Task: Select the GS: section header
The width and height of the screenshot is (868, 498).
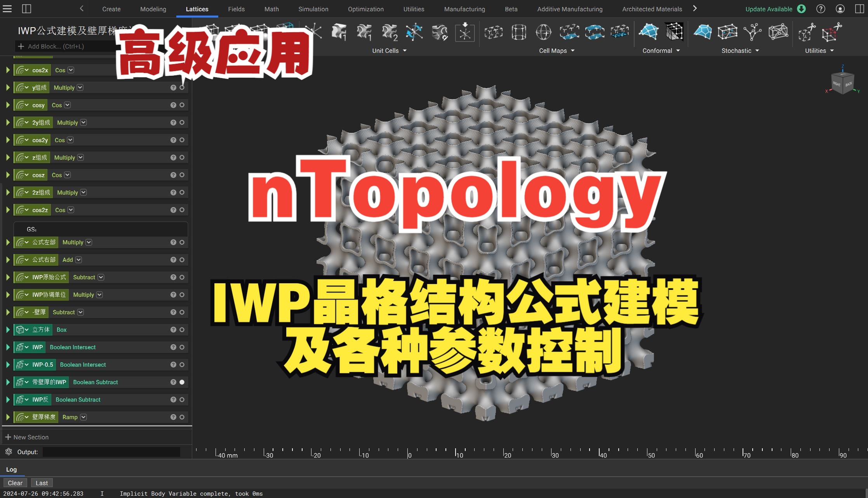Action: pyautogui.click(x=101, y=229)
